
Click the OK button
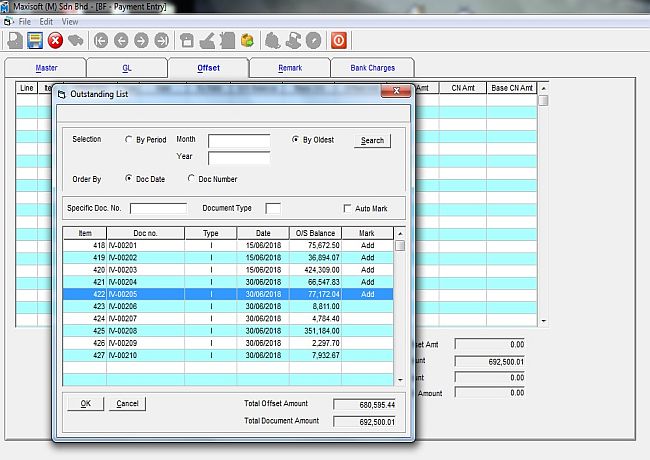point(85,404)
